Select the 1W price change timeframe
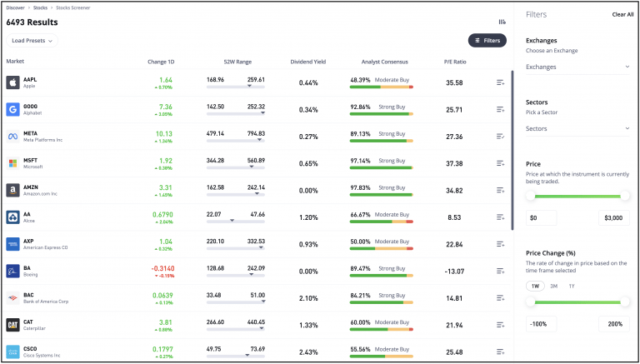 tap(535, 286)
